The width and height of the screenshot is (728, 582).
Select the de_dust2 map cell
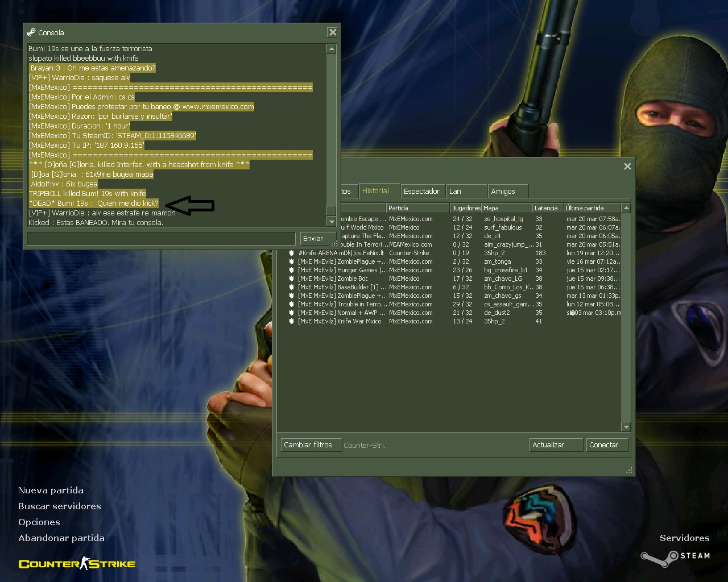(497, 313)
